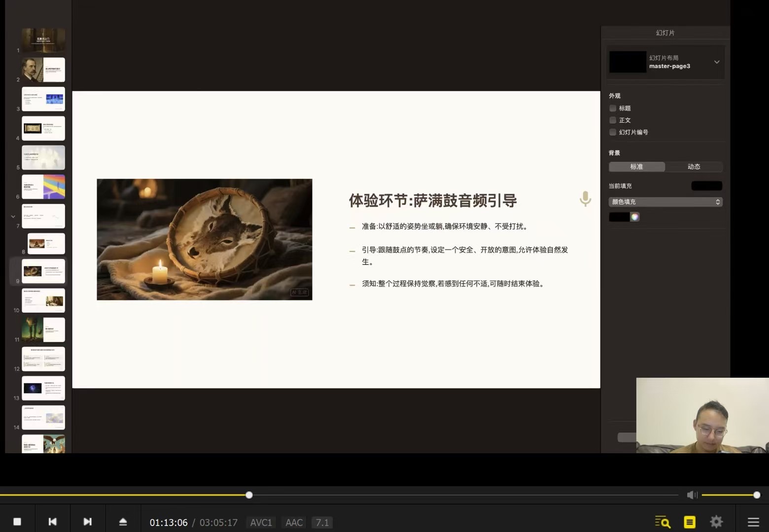Switch background to 动态 tab
The height and width of the screenshot is (532, 769).
[x=694, y=167]
